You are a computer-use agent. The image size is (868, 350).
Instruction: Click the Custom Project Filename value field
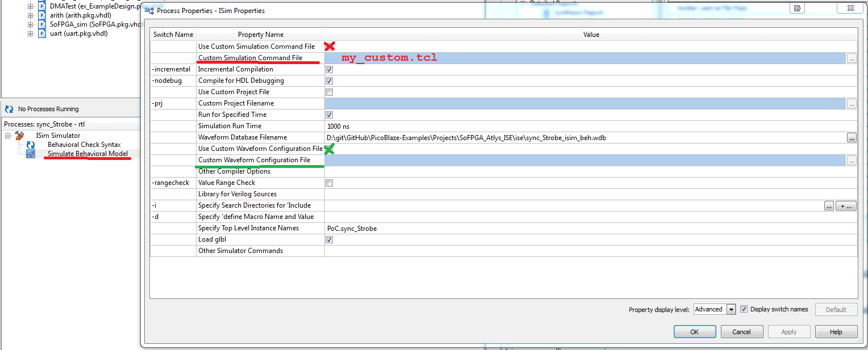[x=585, y=103]
